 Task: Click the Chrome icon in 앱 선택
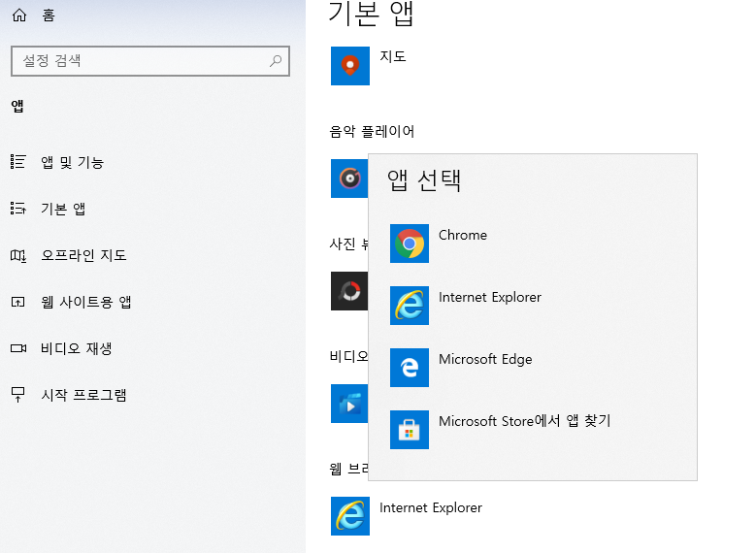point(410,244)
